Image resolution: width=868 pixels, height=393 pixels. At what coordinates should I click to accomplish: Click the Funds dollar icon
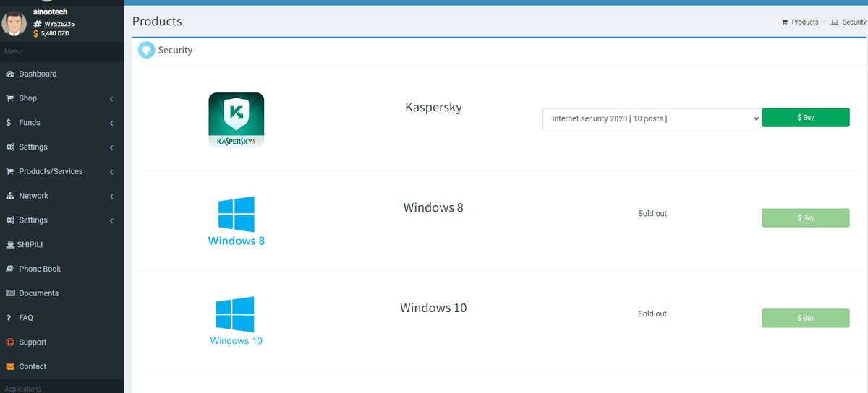pyautogui.click(x=8, y=123)
